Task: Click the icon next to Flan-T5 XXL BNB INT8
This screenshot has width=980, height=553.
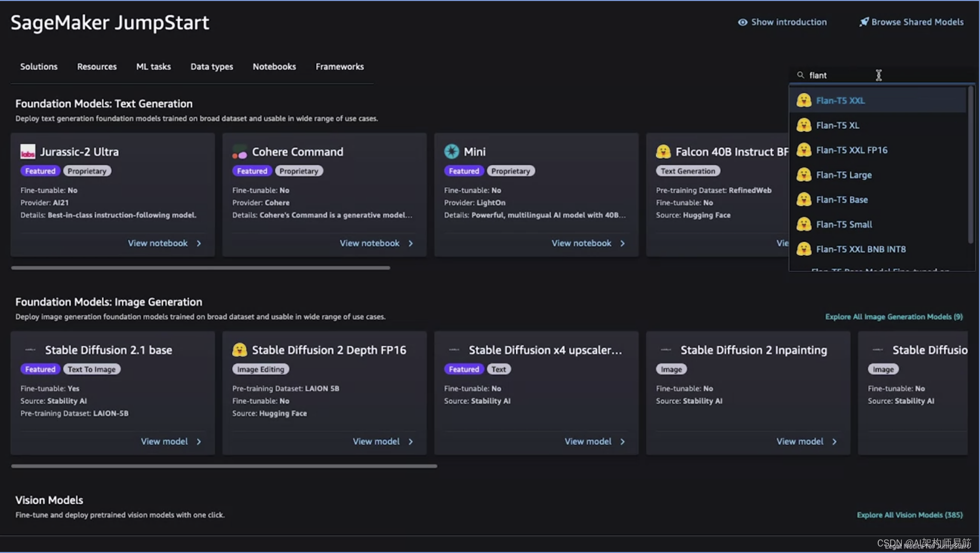Action: point(804,249)
